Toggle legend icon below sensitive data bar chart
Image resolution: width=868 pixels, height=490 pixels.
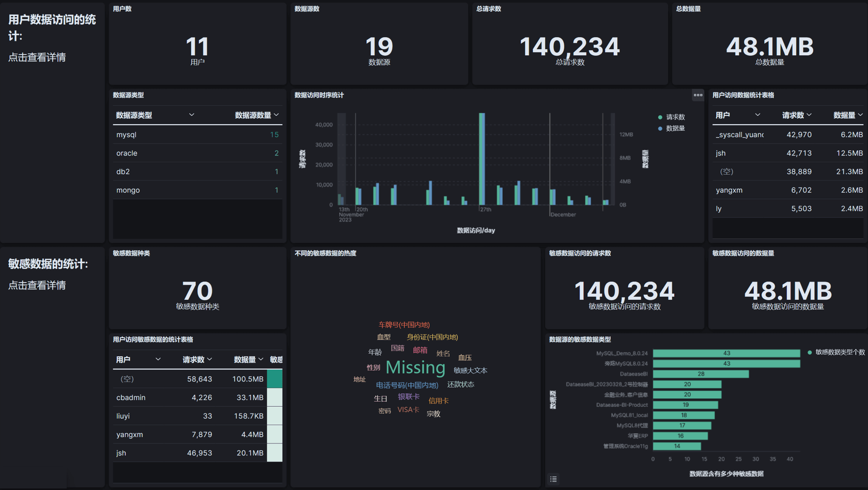[x=553, y=479]
